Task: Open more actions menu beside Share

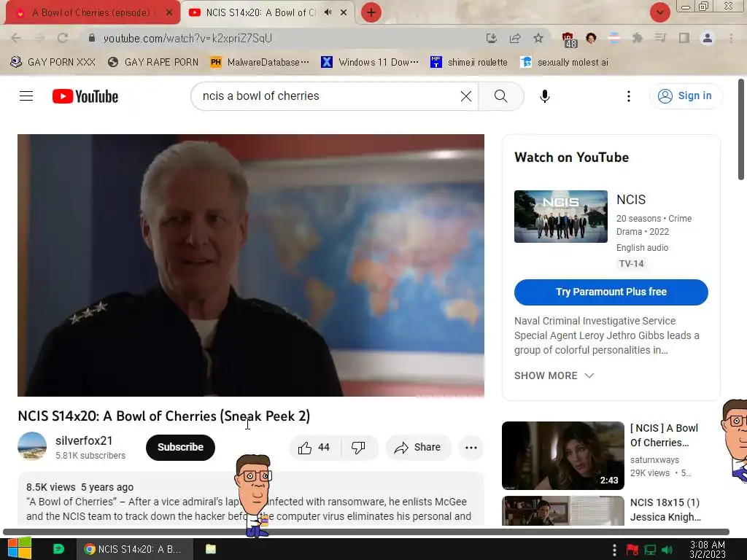Action: 471,447
